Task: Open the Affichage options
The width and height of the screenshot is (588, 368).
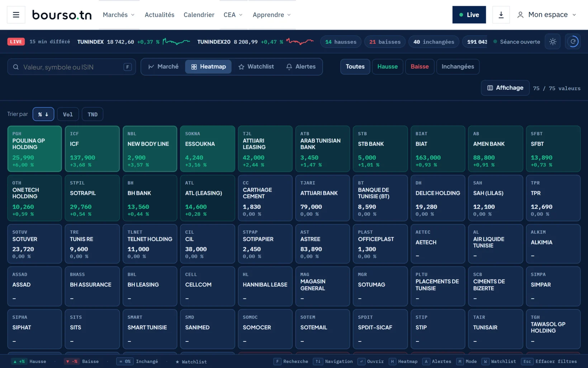Action: [505, 88]
